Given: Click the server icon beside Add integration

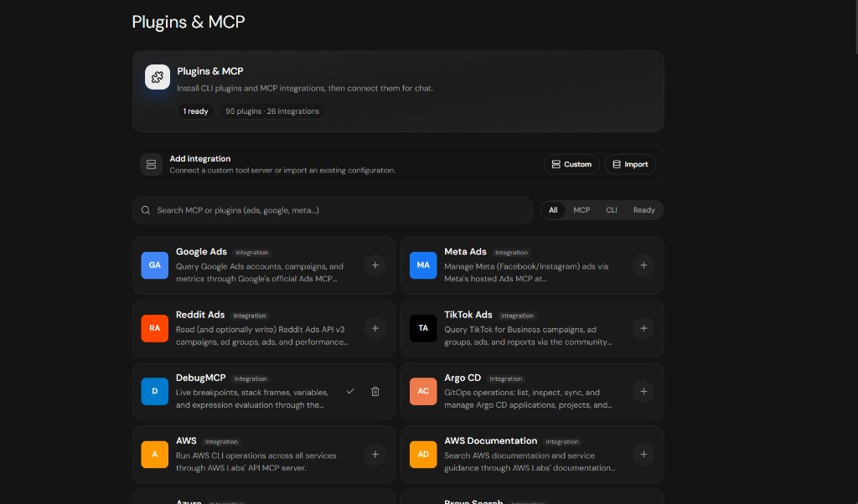Looking at the screenshot, I should [x=151, y=165].
